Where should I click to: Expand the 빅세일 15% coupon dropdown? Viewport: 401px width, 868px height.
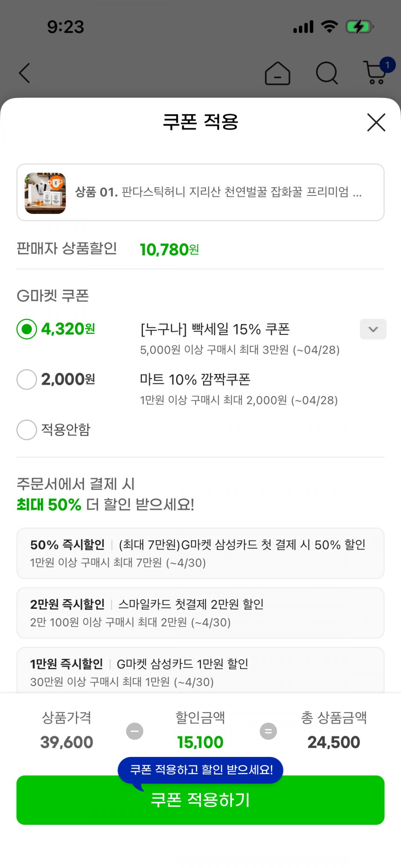click(373, 329)
